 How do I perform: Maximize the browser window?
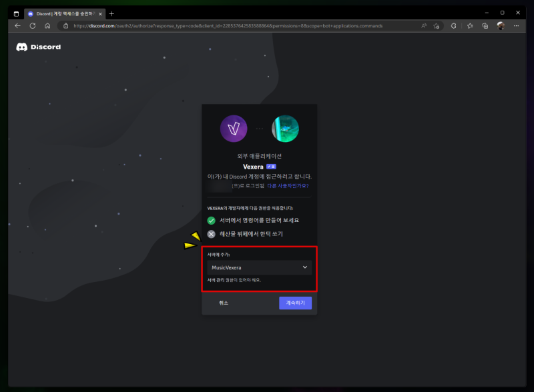coord(503,13)
